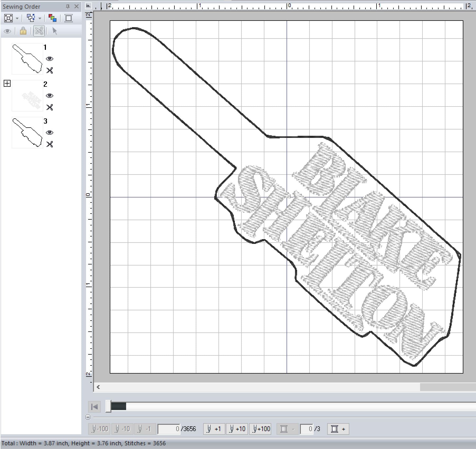Toggle scissors trim of item 2

coord(50,107)
